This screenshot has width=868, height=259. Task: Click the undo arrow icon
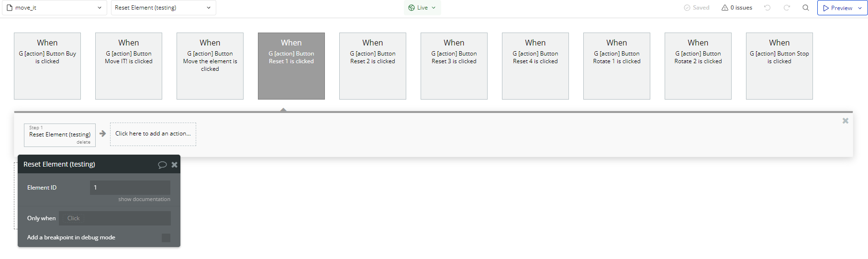click(768, 8)
